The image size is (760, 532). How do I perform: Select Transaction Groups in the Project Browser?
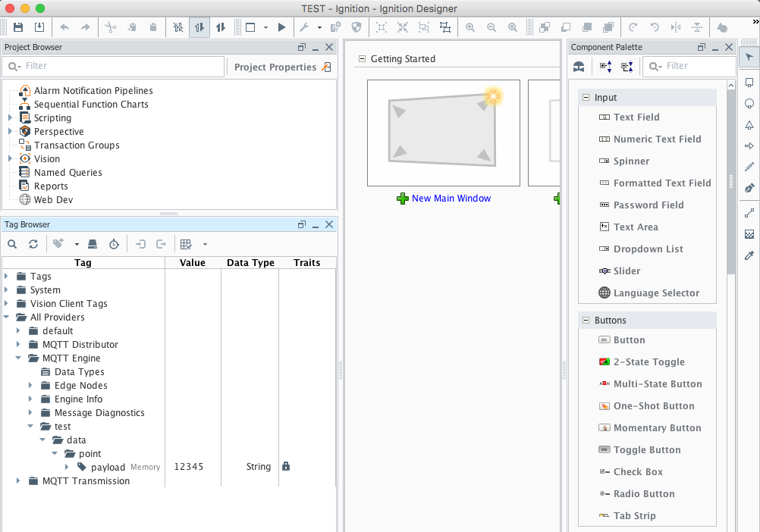pyautogui.click(x=77, y=146)
